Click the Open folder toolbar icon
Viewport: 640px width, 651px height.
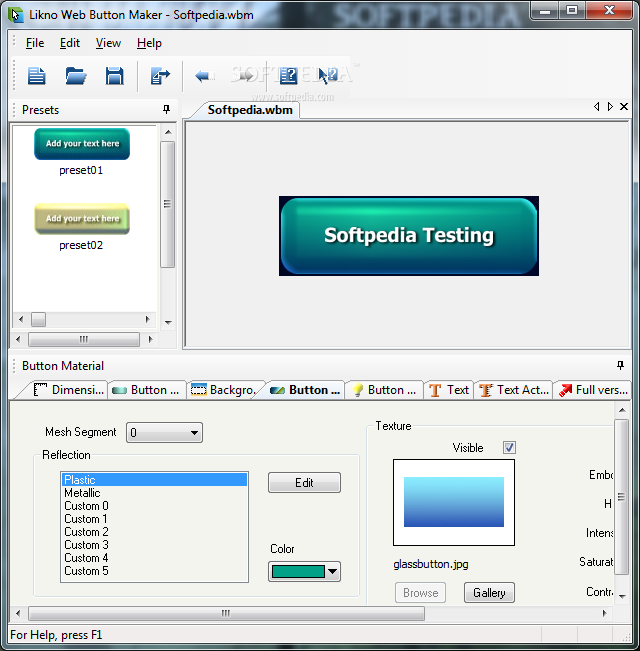pyautogui.click(x=76, y=76)
